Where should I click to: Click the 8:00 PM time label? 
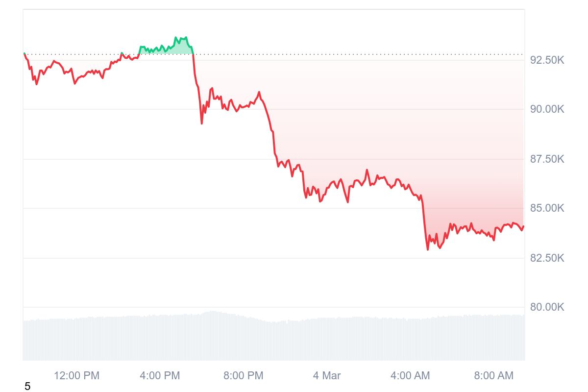pyautogui.click(x=243, y=376)
